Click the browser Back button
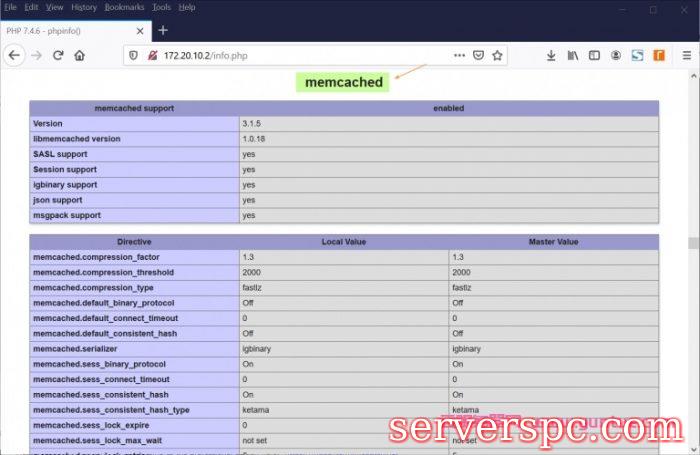700x455 pixels. 14,55
